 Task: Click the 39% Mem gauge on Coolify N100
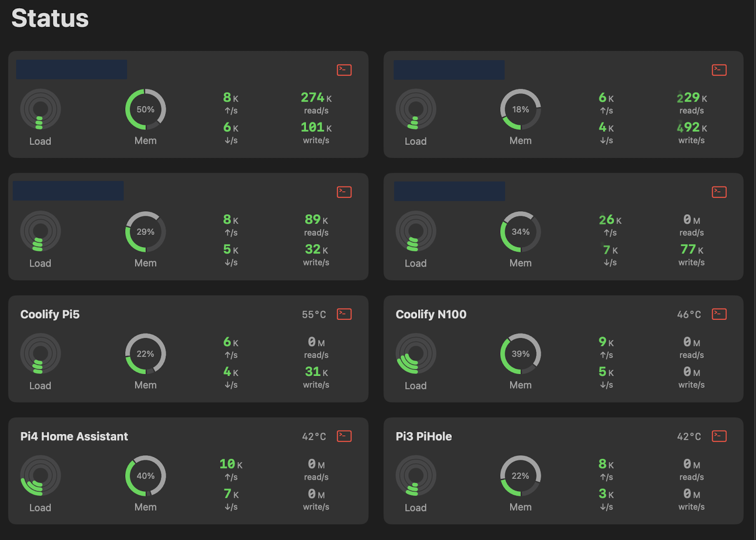520,354
